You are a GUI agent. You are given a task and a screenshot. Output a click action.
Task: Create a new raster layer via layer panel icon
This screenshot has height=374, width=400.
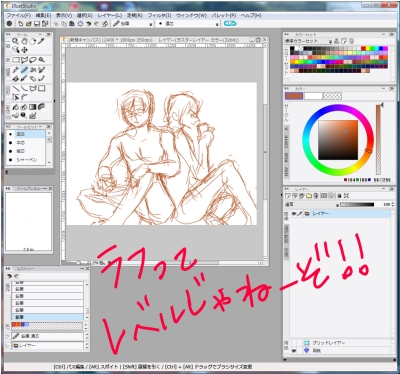288,196
